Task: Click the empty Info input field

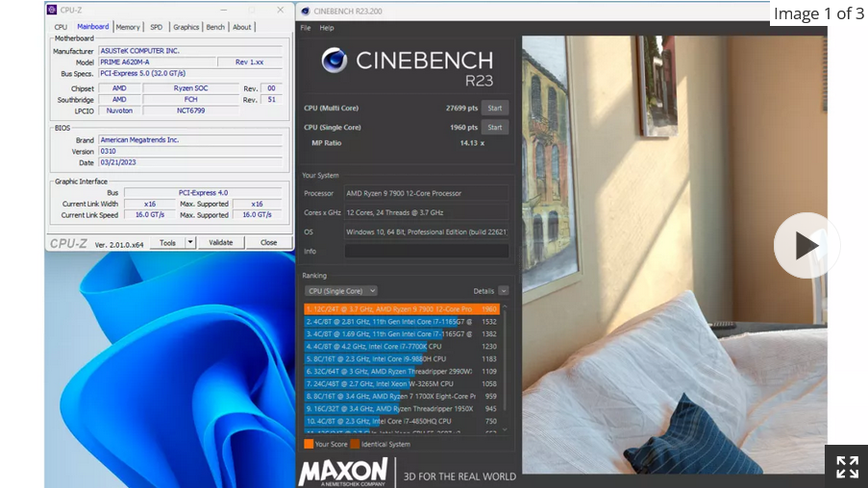Action: (426, 251)
